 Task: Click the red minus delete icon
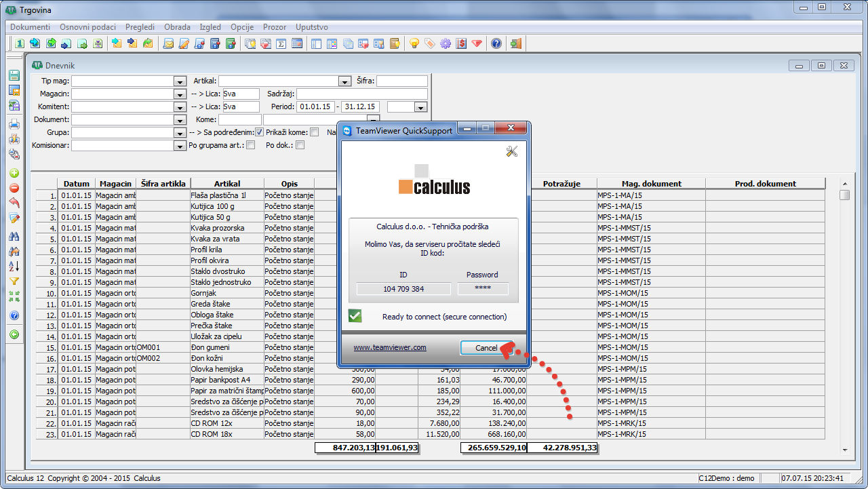14,188
